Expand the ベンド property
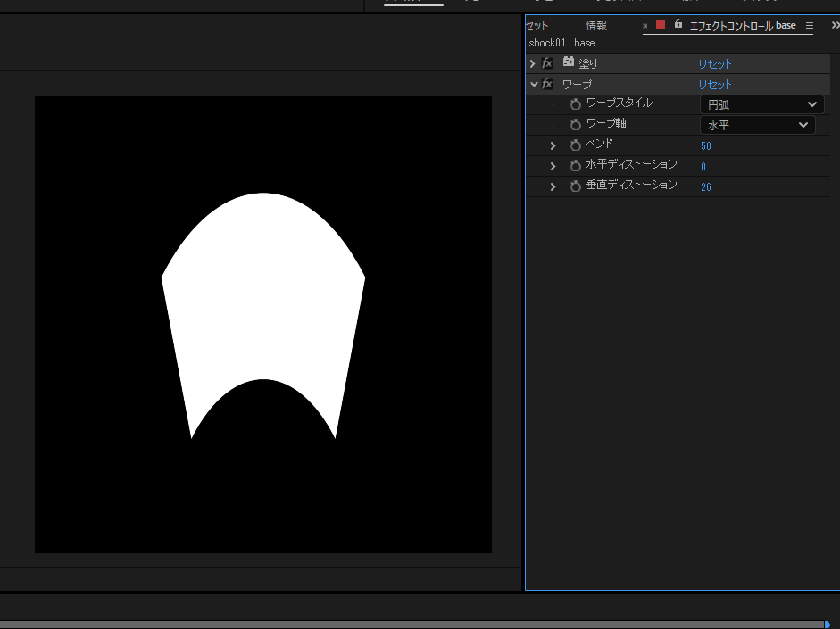 point(553,145)
